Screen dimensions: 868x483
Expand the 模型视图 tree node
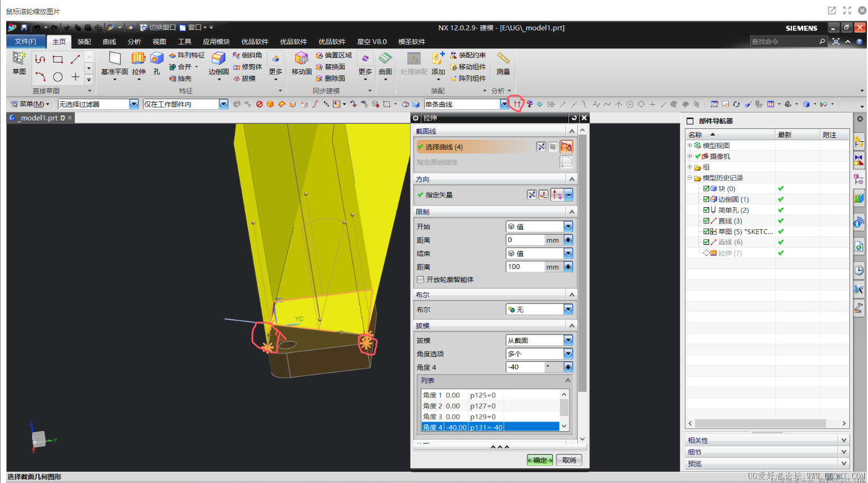(x=689, y=145)
